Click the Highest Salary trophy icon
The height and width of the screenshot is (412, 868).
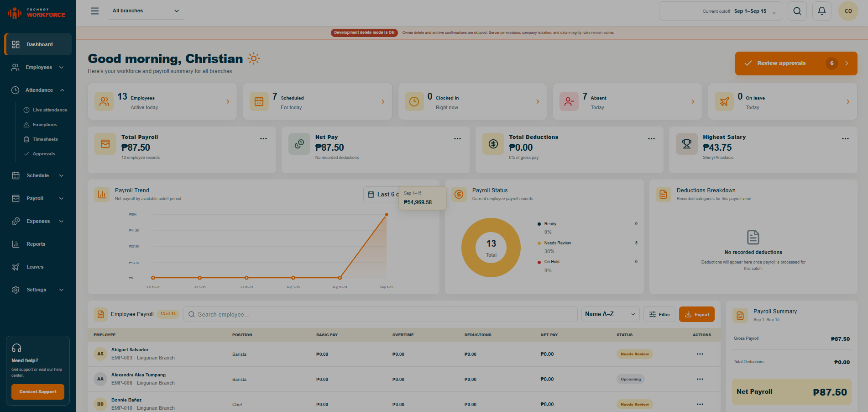pyautogui.click(x=687, y=144)
